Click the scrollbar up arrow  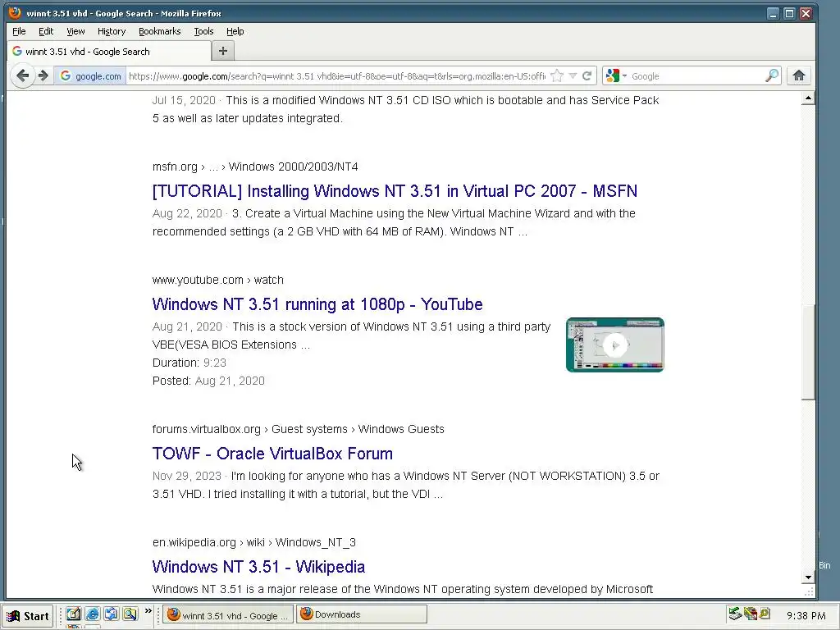808,98
